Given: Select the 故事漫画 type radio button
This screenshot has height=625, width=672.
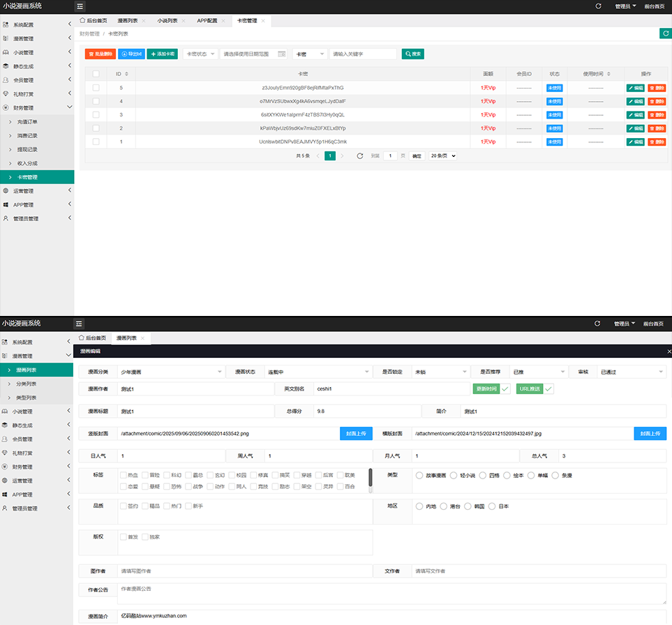Looking at the screenshot, I should [419, 475].
